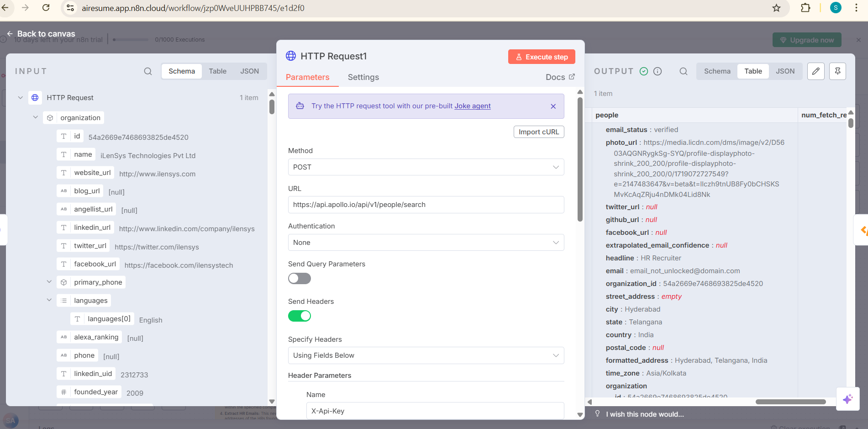Click the I wish this node would... link

(645, 414)
